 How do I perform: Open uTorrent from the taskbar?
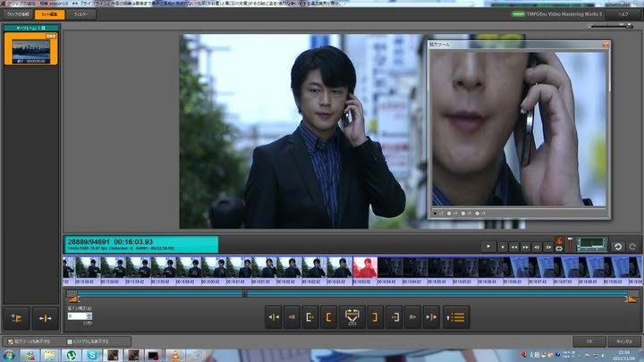tap(72, 356)
